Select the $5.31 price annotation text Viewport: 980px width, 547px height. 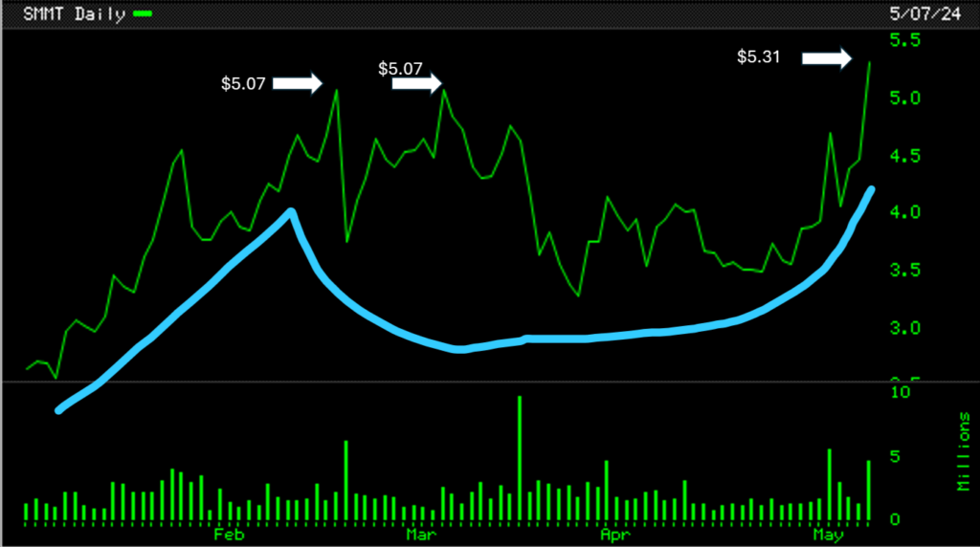pos(758,57)
